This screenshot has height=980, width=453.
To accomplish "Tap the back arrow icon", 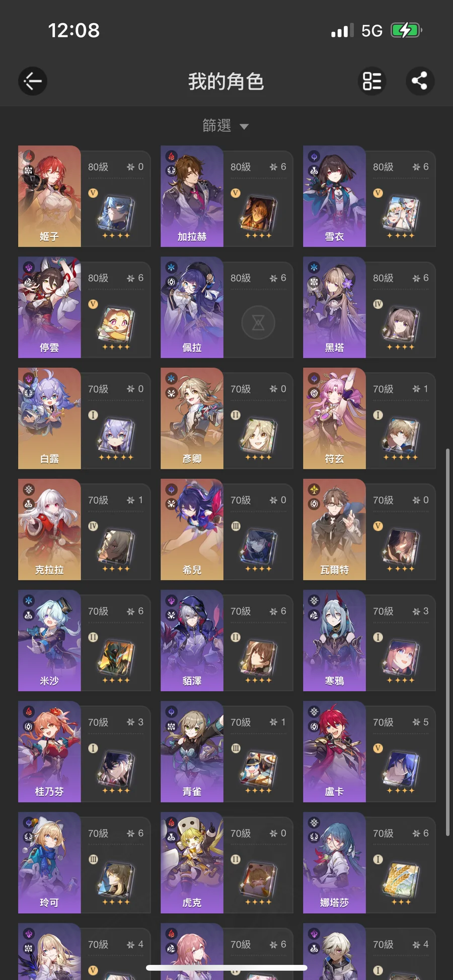I will [33, 81].
